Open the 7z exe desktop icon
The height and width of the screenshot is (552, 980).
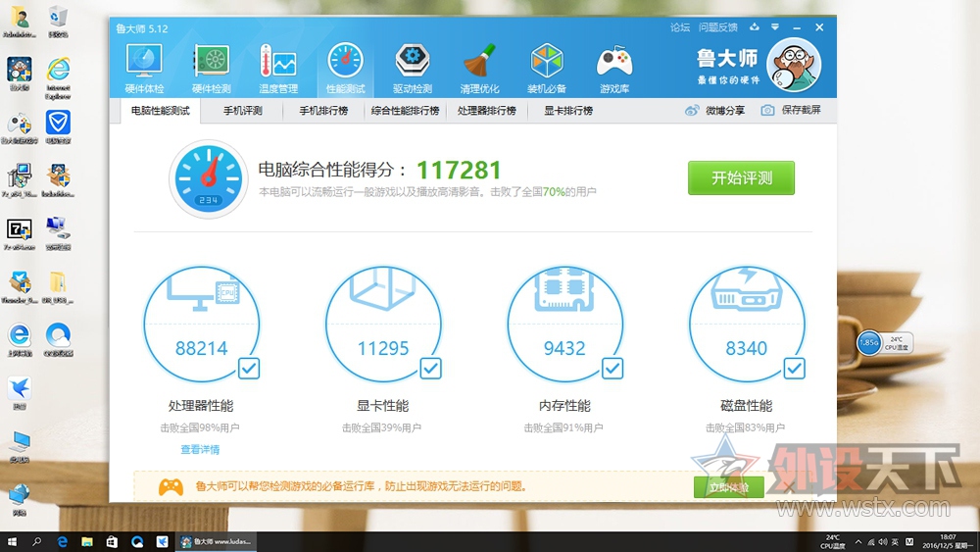(20, 234)
